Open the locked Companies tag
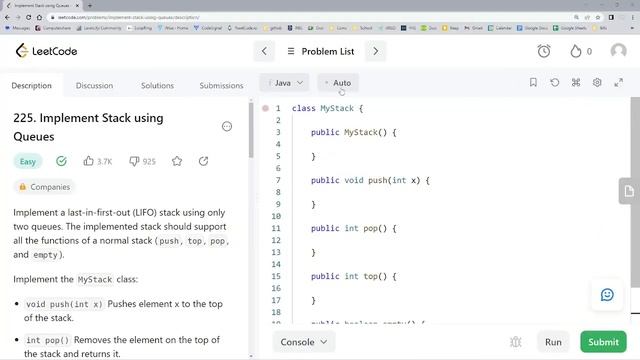The height and width of the screenshot is (360, 640). [44, 187]
